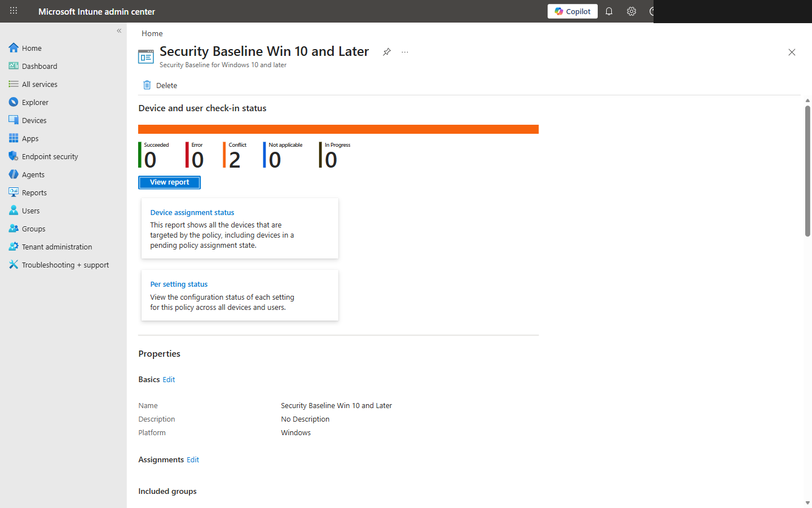Open the app launcher waffle icon
Viewport: 812px width, 508px height.
point(14,11)
